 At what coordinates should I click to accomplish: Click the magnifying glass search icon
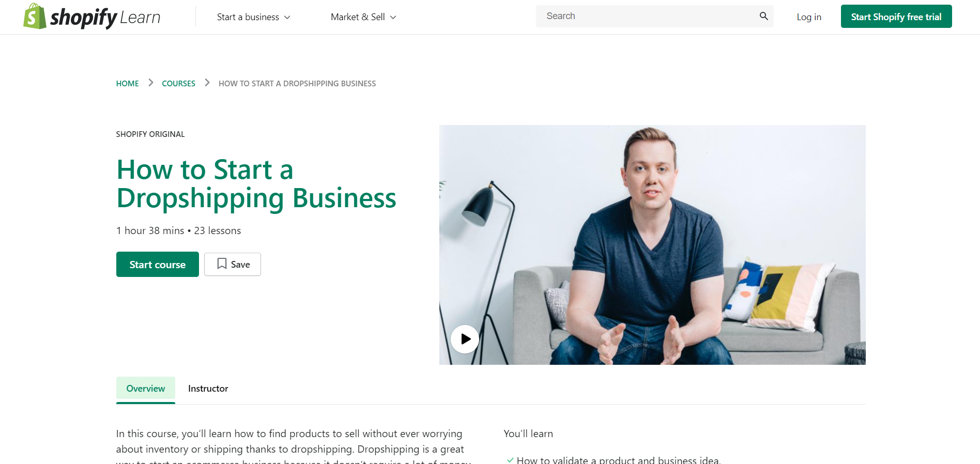pos(763,16)
